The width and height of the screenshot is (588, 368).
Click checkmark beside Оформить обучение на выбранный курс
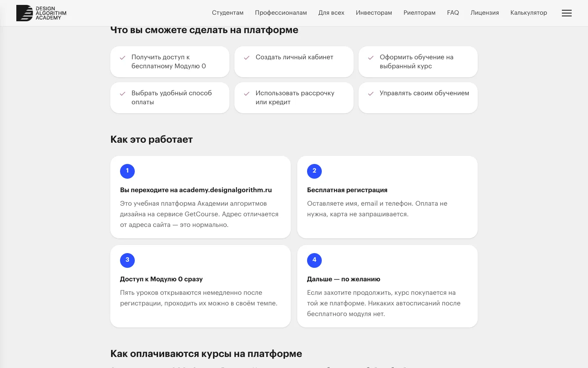(x=371, y=58)
